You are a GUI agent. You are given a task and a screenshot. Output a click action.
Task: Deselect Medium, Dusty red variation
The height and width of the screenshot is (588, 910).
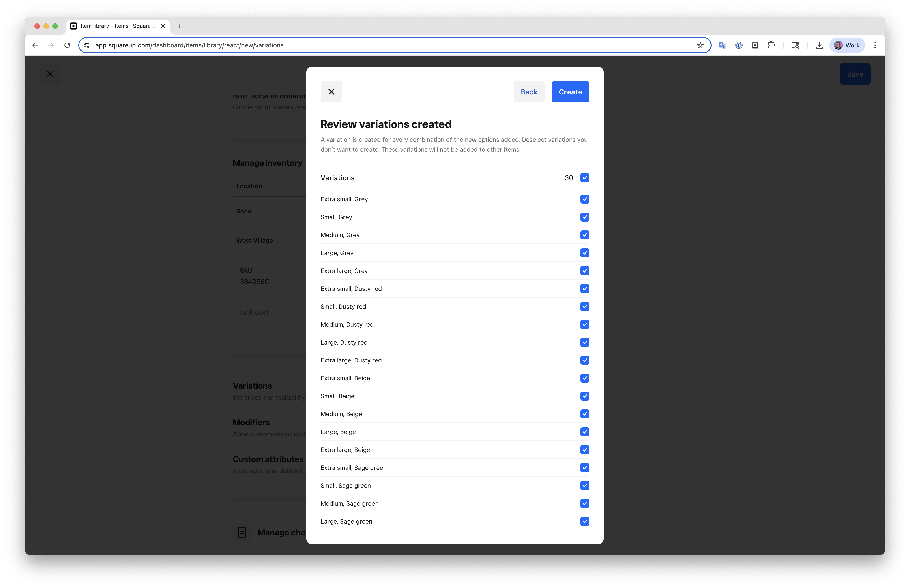(x=584, y=325)
